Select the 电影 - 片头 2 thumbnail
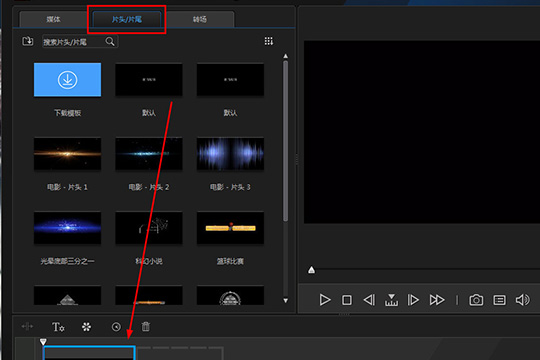 (x=149, y=154)
